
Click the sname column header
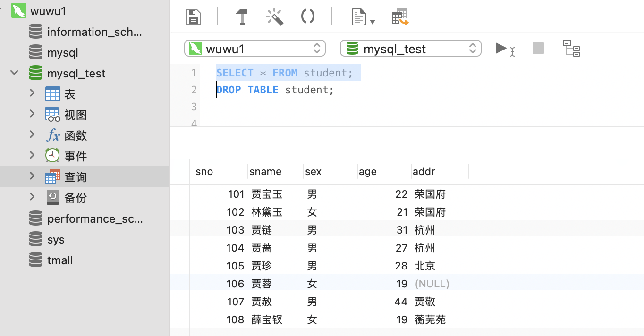pyautogui.click(x=265, y=172)
